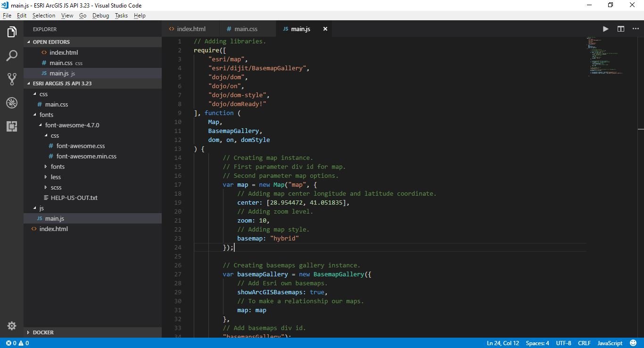Open the Selection menu
The image size is (644, 348).
pos(44,16)
